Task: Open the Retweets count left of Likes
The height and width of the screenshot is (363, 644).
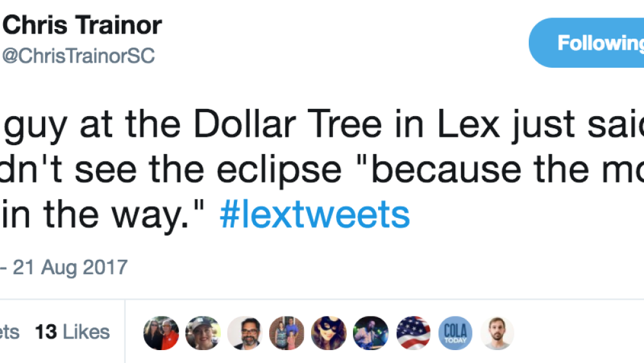Action: [10, 333]
